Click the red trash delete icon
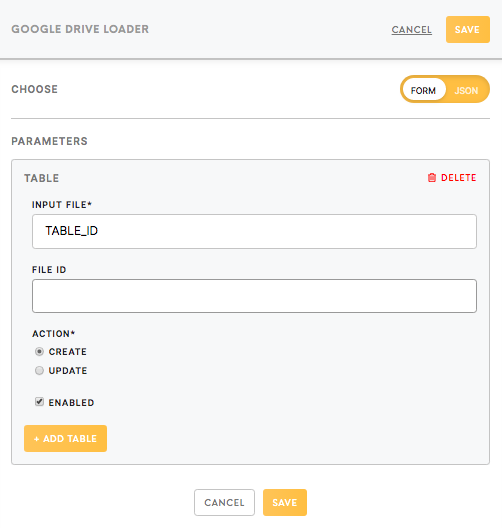 coord(432,177)
